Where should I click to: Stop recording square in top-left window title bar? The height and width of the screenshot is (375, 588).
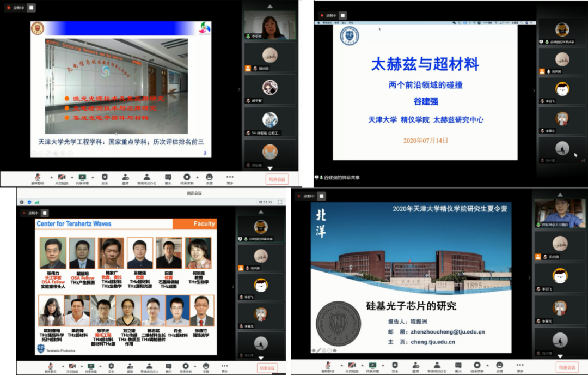pos(32,8)
